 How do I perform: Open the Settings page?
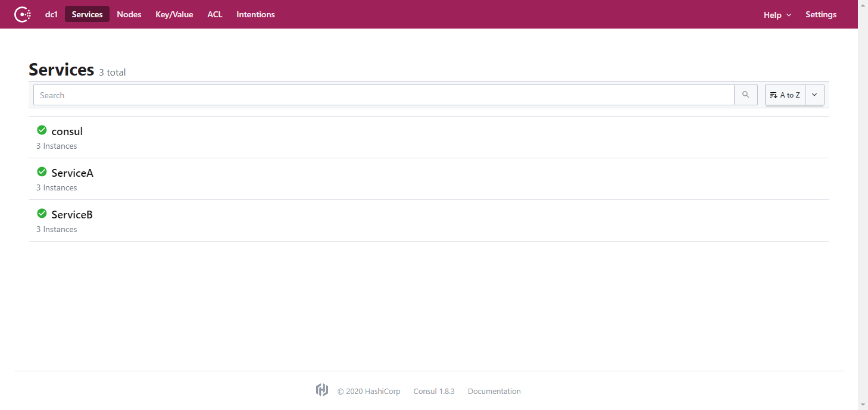click(820, 14)
